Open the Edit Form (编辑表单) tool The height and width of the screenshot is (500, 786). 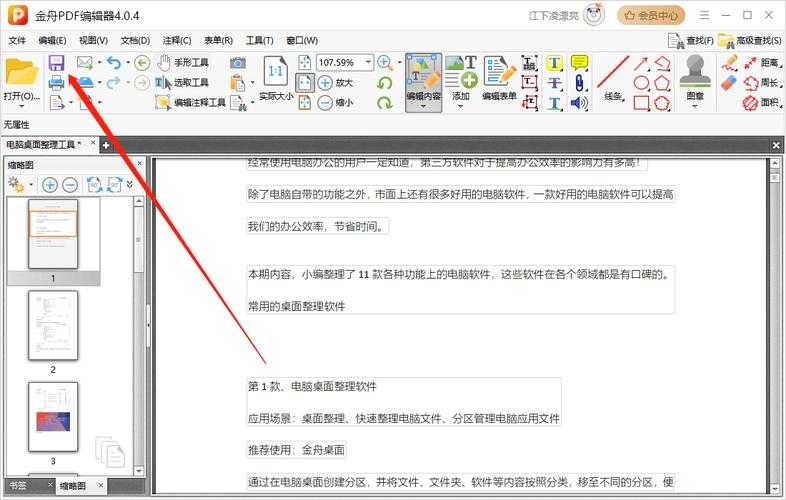499,78
